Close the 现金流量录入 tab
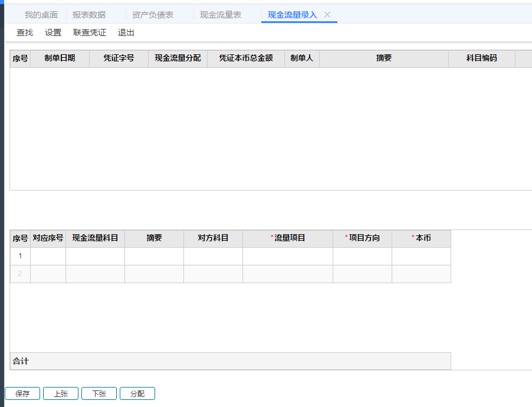532x407 pixels. [x=327, y=15]
